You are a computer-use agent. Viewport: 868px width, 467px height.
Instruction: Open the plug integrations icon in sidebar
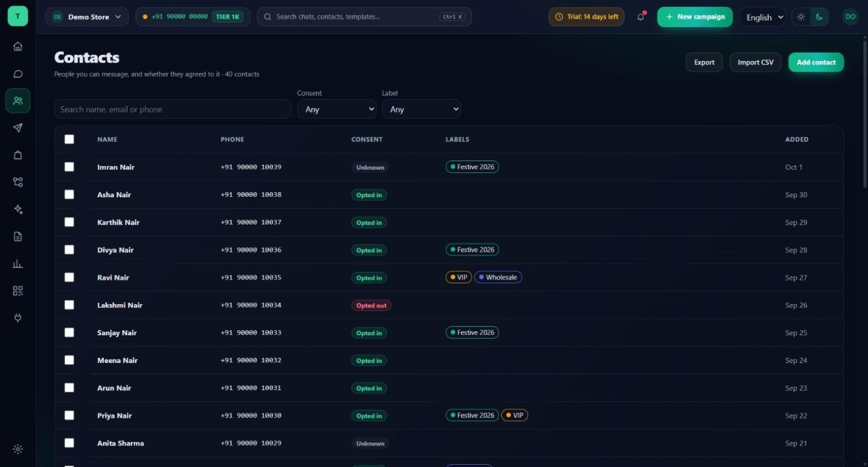click(18, 317)
